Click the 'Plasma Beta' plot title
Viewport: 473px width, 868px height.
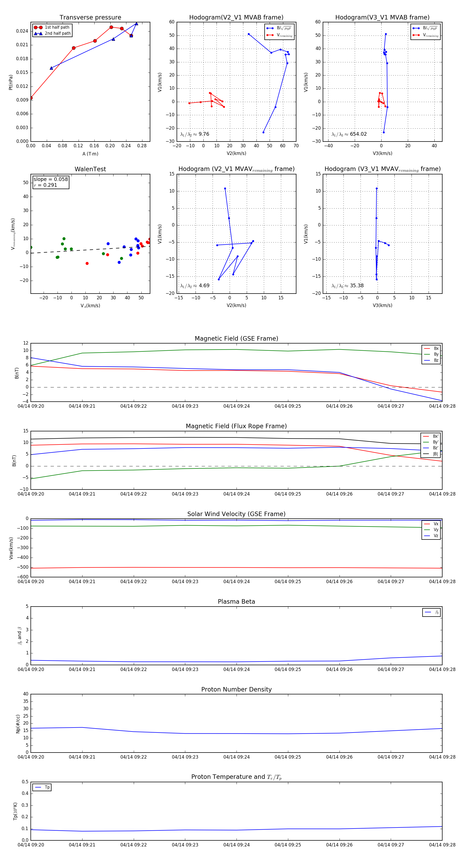(x=236, y=602)
